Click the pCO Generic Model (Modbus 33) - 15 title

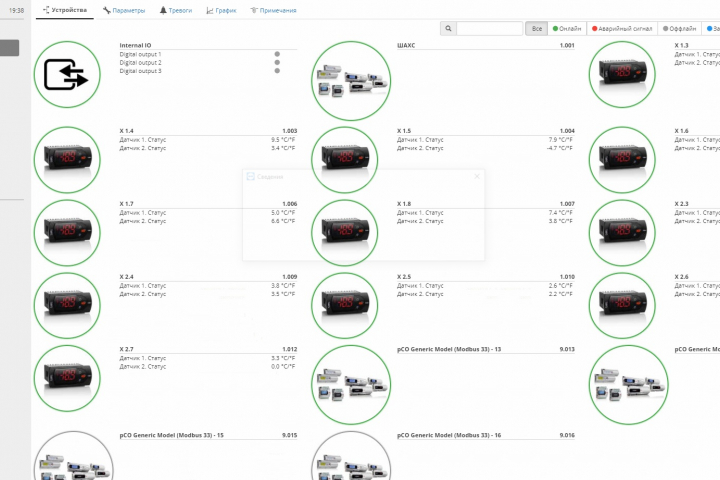coord(172,435)
